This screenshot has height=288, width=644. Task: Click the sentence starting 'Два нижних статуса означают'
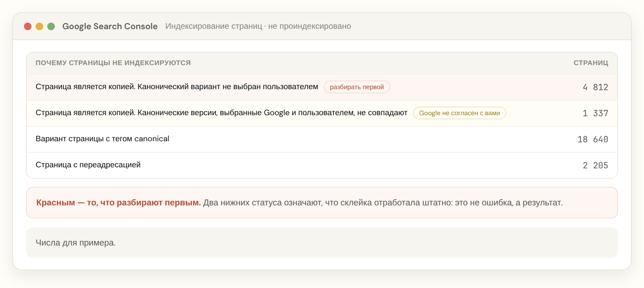[383, 203]
